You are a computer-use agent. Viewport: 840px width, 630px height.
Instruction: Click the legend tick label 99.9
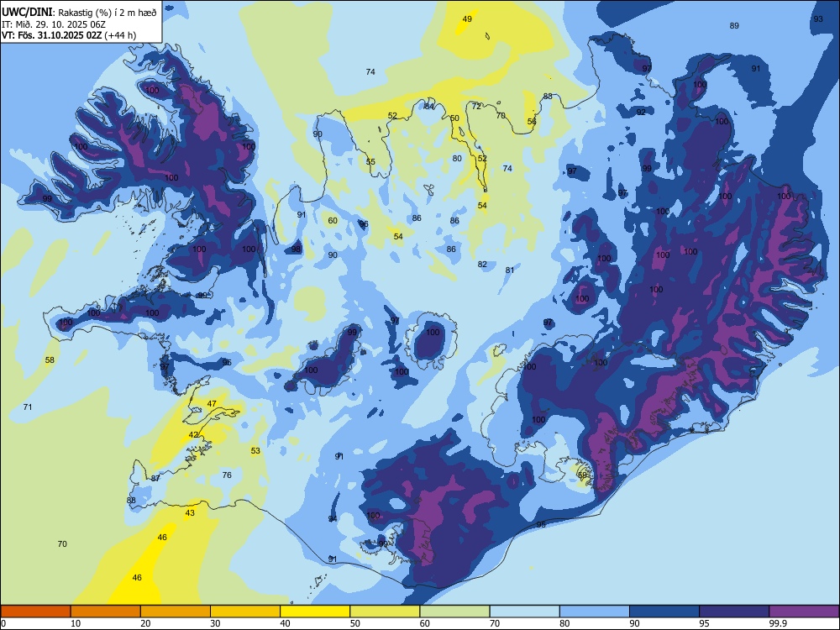[x=777, y=623]
